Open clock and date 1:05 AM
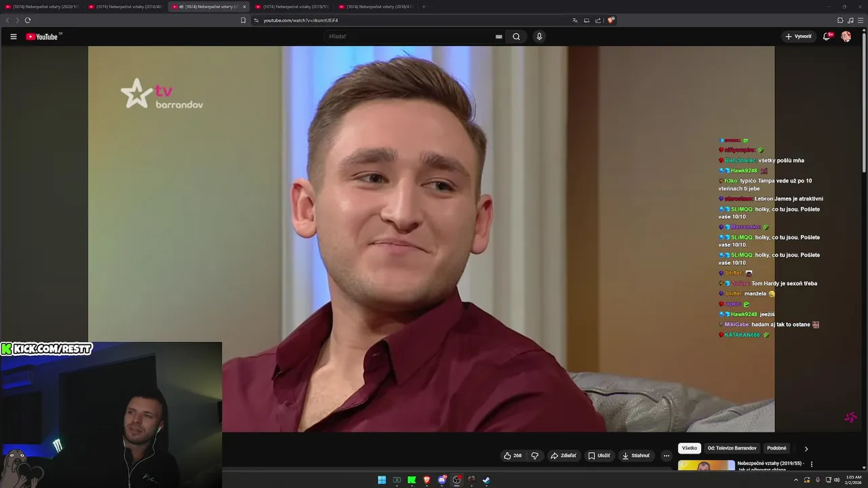This screenshot has width=868, height=488. pos(853,480)
